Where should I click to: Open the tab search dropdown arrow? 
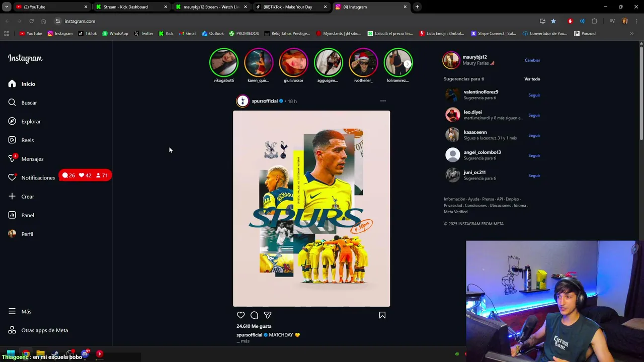tap(6, 7)
